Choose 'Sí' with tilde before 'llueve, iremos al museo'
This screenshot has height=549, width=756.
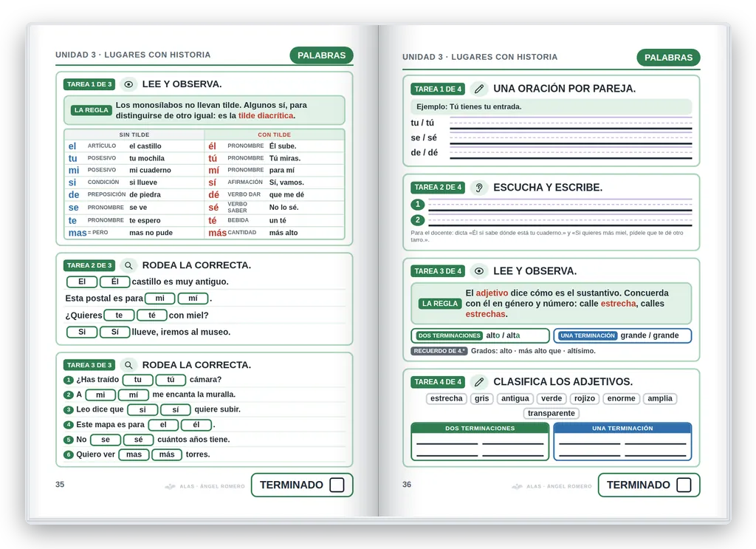114,332
